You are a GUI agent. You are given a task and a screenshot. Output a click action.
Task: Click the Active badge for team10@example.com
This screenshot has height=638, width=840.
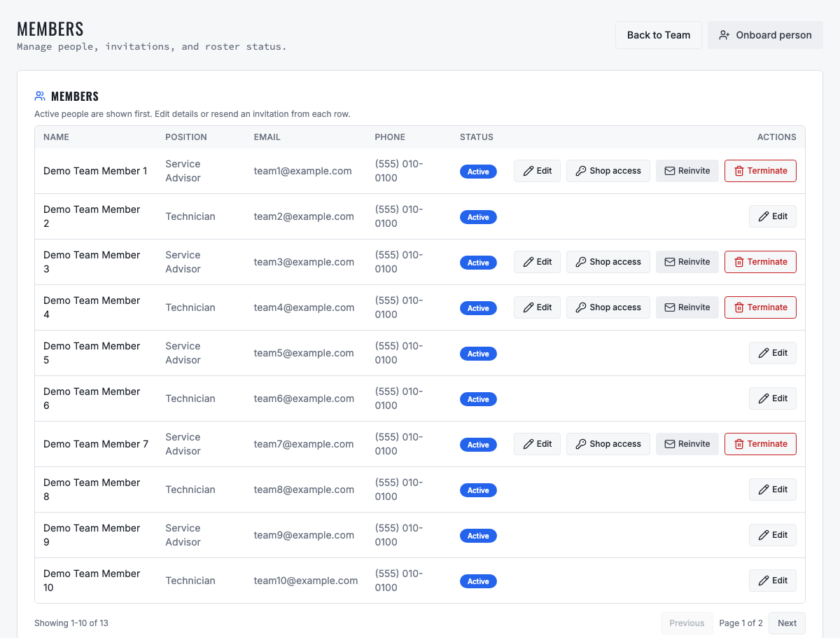(x=478, y=581)
